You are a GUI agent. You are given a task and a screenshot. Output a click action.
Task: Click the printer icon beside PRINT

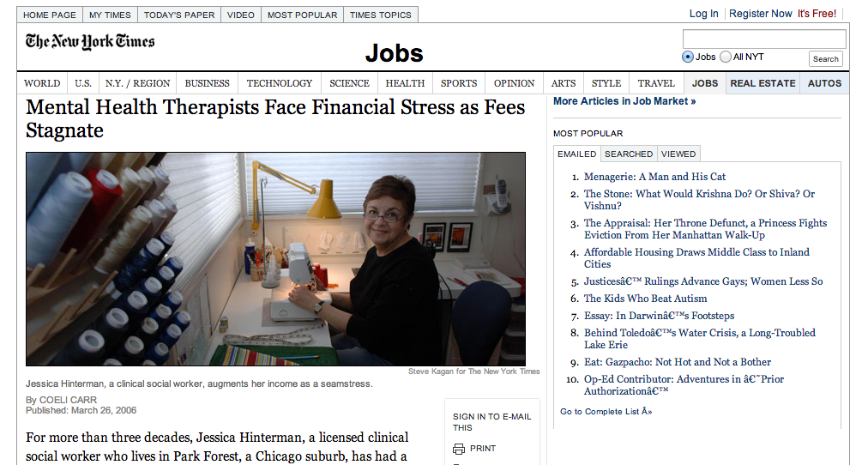pyautogui.click(x=459, y=449)
